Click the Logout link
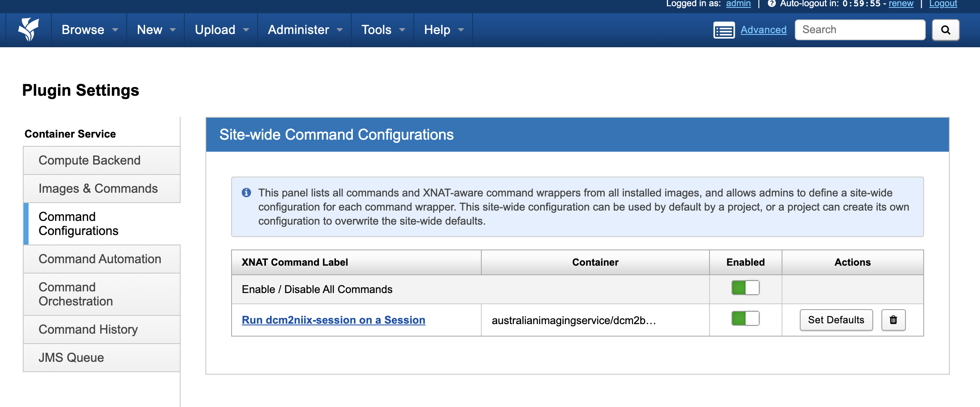 tap(943, 4)
